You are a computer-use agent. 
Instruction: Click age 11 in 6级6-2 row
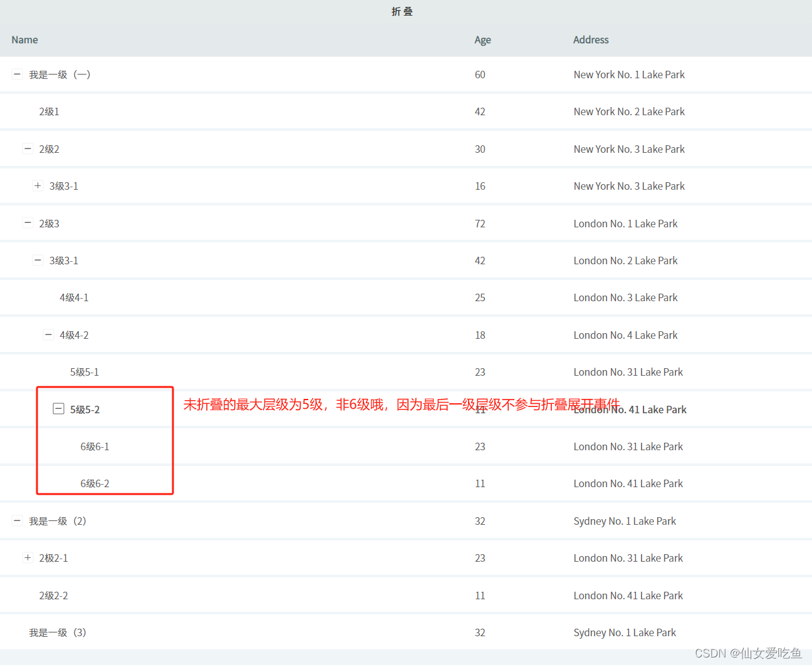480,483
